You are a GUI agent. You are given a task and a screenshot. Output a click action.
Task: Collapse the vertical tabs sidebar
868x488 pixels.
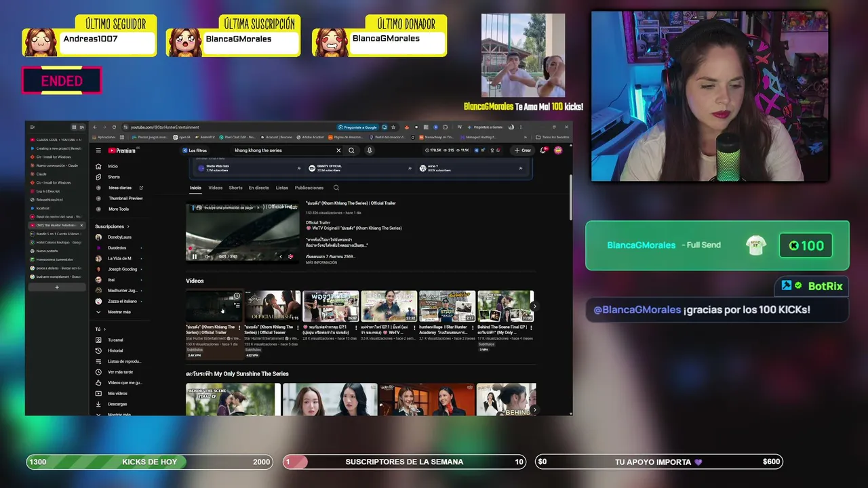32,127
